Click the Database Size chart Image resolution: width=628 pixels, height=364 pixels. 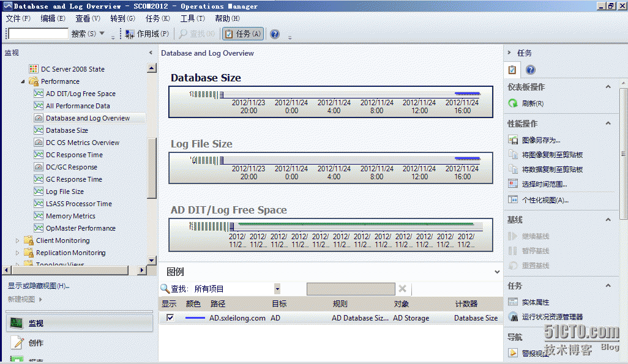pyautogui.click(x=331, y=102)
